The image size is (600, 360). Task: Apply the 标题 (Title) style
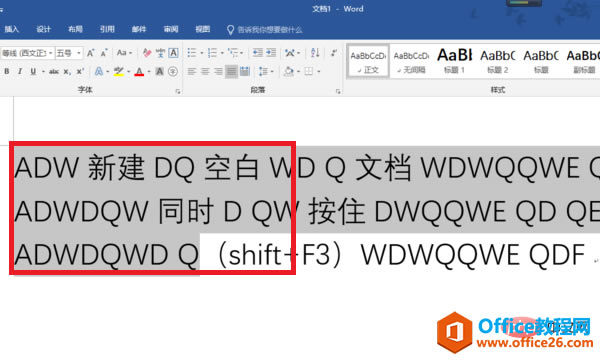[541, 62]
